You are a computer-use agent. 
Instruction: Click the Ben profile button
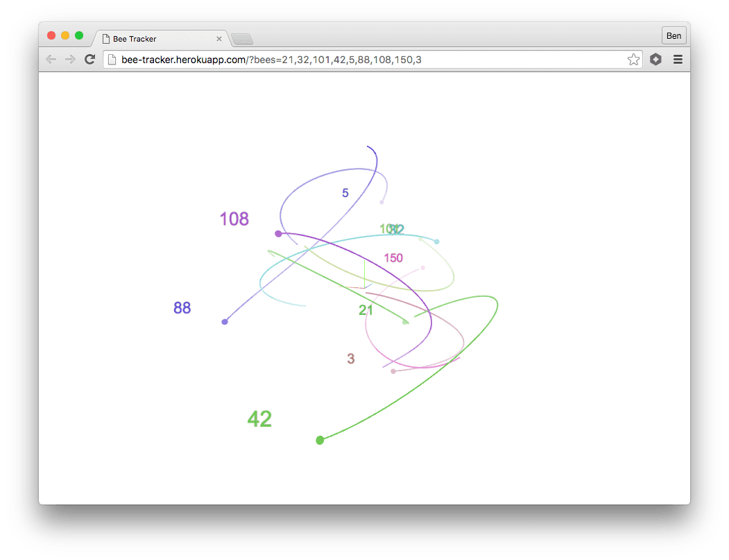click(x=674, y=35)
